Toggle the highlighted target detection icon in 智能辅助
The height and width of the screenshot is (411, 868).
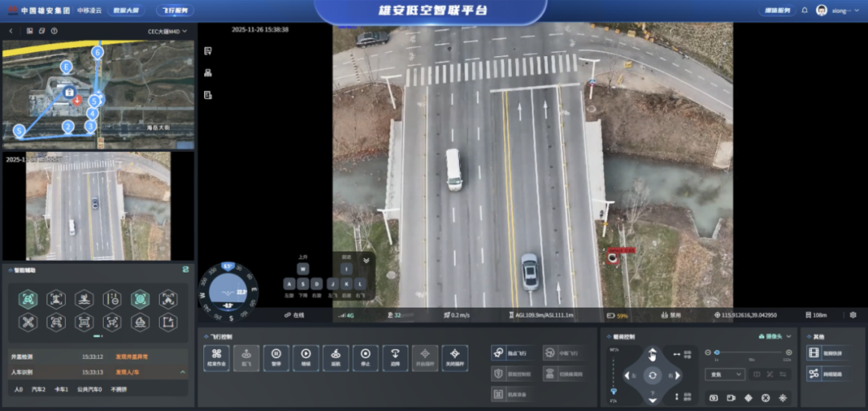click(140, 299)
